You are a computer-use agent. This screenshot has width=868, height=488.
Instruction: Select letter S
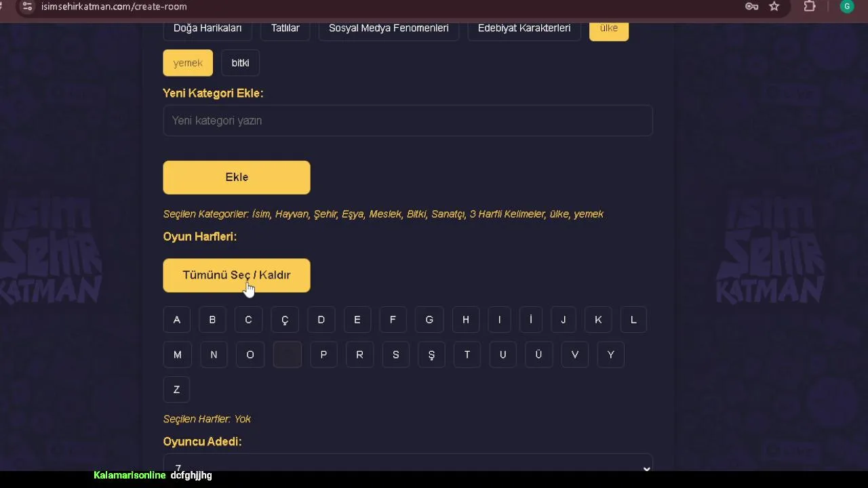click(x=396, y=354)
